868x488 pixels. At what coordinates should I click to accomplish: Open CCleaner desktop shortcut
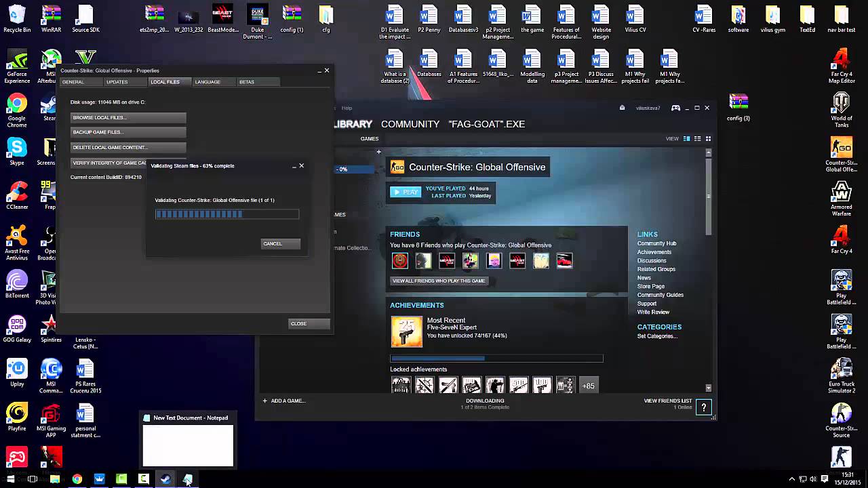coord(17,196)
